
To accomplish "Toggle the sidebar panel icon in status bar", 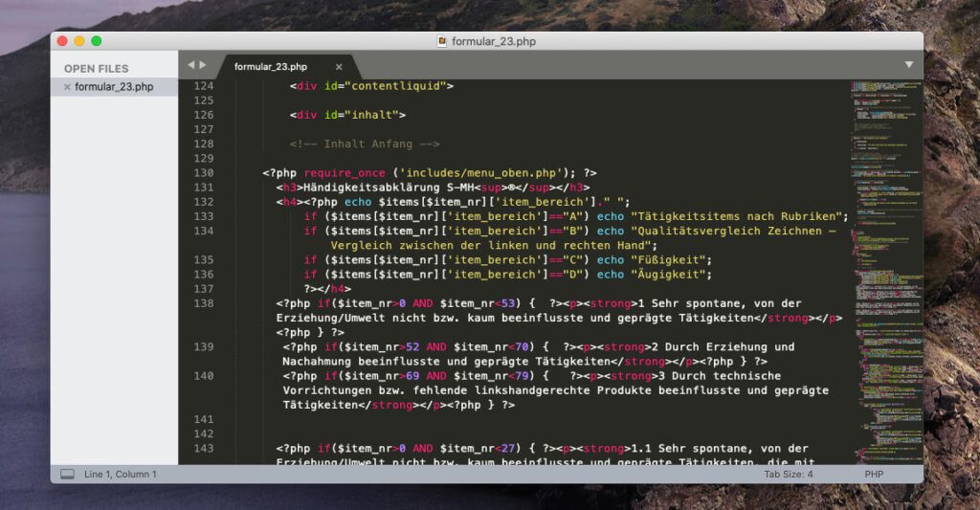I will pyautogui.click(x=67, y=475).
